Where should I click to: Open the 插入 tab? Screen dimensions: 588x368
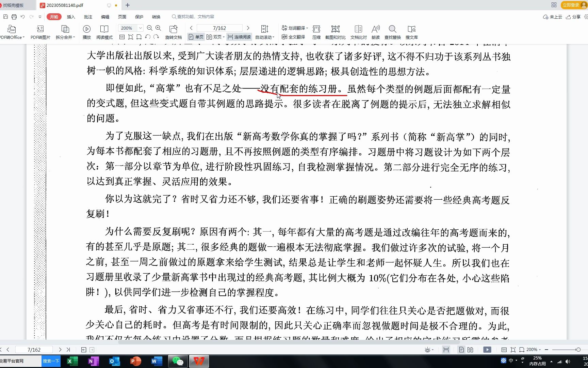click(x=71, y=17)
